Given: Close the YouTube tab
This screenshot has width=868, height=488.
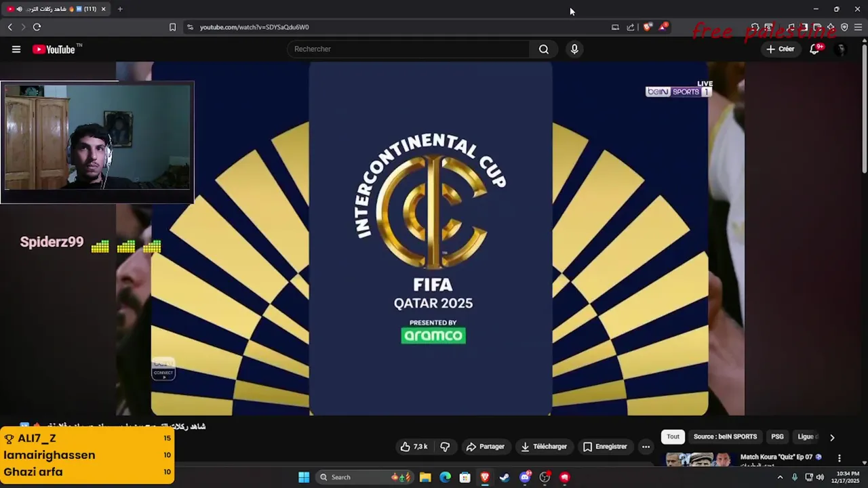Looking at the screenshot, I should (x=103, y=9).
